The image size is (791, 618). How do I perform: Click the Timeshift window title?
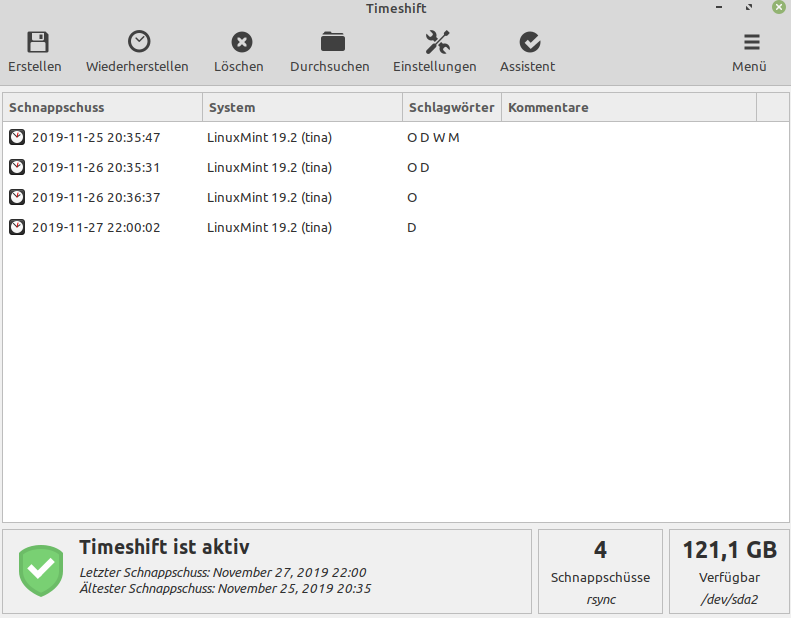396,9
